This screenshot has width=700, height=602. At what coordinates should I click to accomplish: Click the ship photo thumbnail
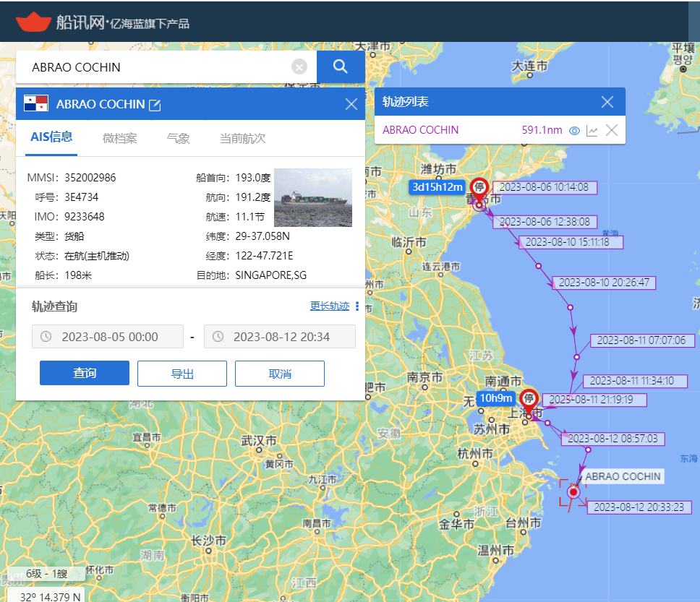313,198
